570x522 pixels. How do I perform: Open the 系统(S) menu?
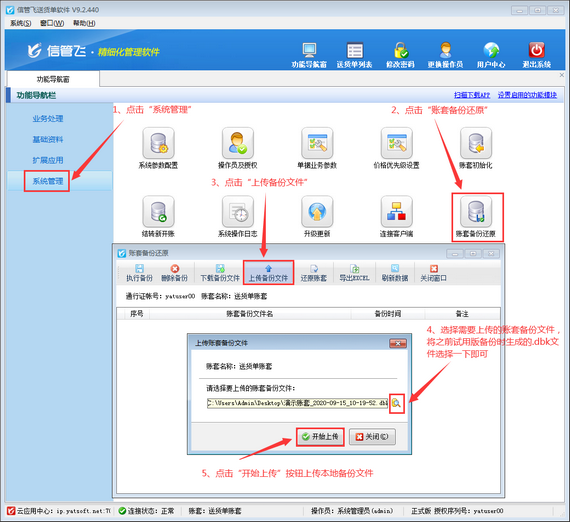pos(20,23)
